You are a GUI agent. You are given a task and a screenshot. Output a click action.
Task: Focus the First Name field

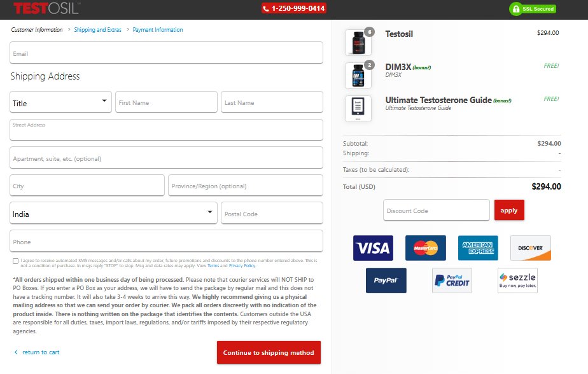(166, 102)
